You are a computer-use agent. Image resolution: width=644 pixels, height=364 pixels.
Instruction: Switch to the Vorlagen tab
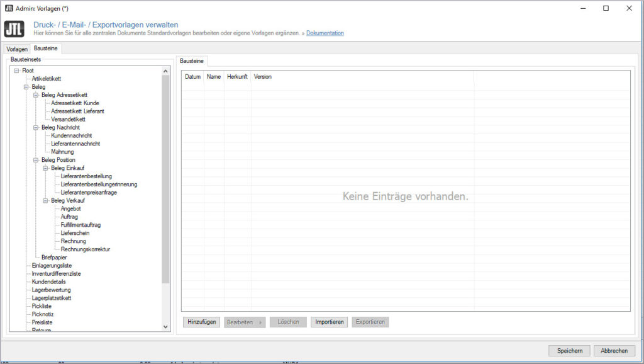(x=17, y=49)
